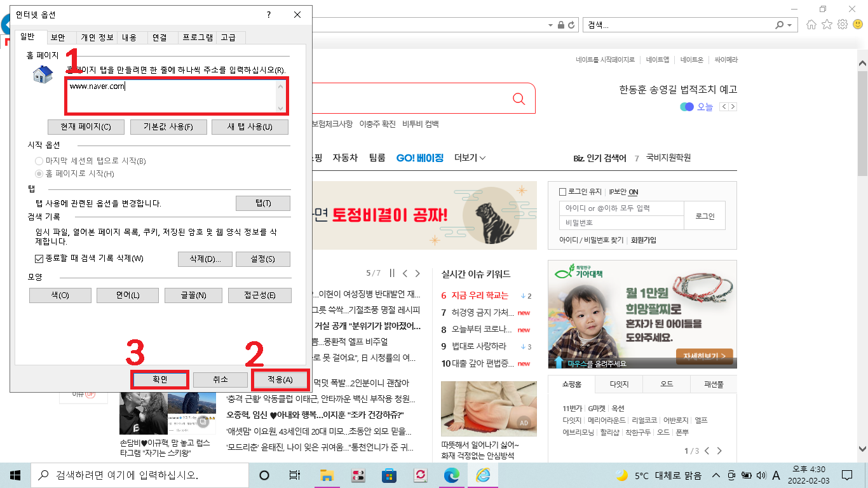The width and height of the screenshot is (868, 488).
Task: Expand the 더보기 menu on Nate
Action: [470, 158]
